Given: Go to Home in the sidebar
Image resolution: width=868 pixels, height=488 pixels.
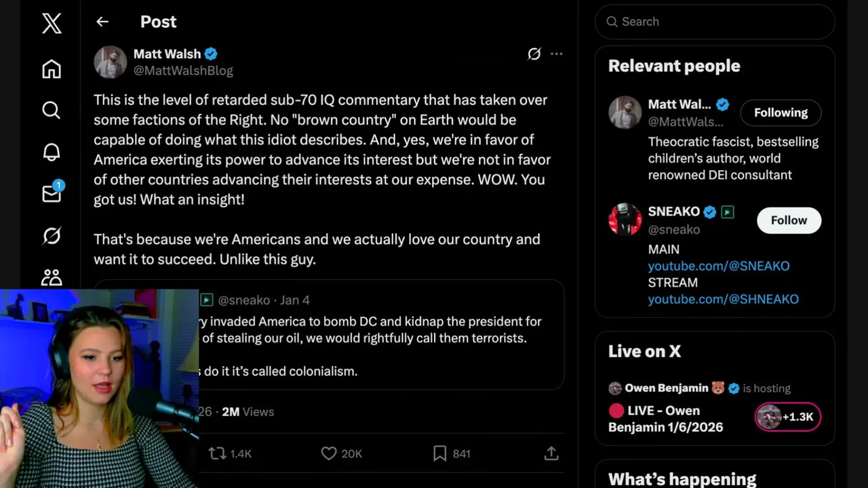Looking at the screenshot, I should [52, 69].
